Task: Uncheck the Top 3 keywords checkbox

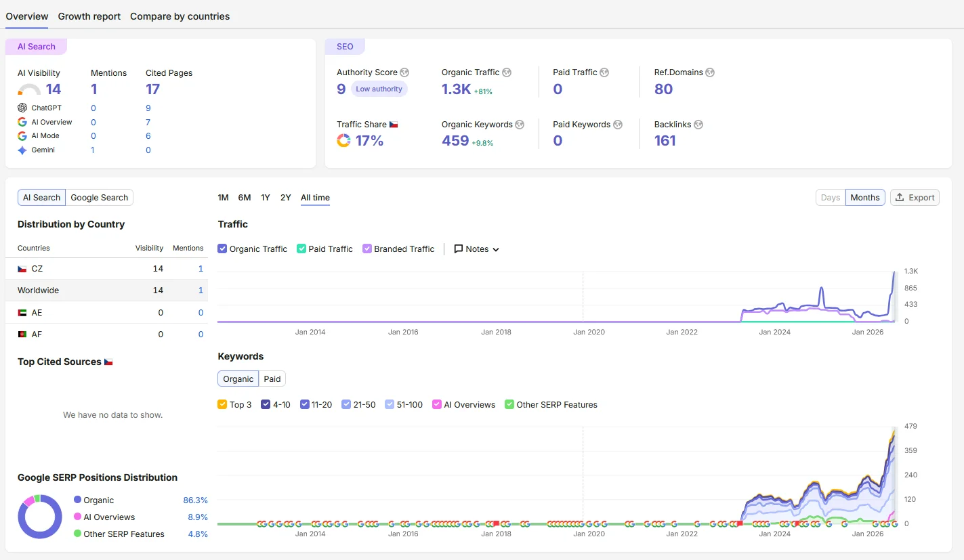Action: point(222,405)
